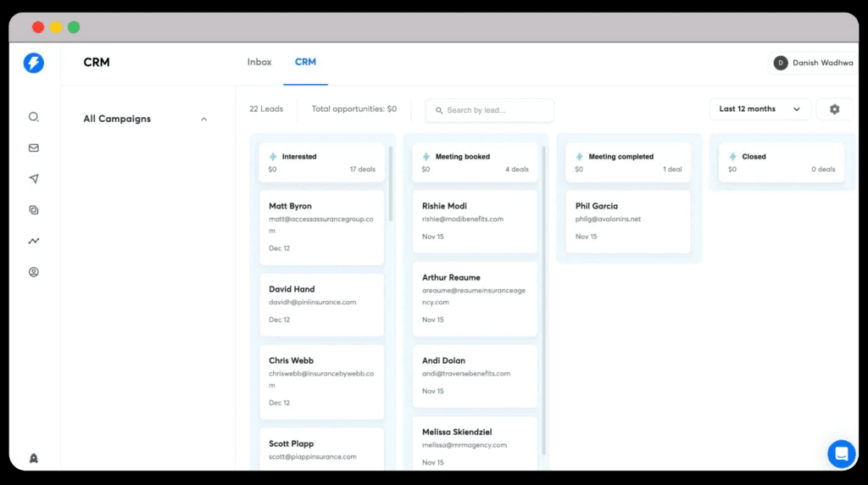This screenshot has height=485, width=868.
Task: Open the Arthur Reaume lead card
Action: [x=475, y=299]
